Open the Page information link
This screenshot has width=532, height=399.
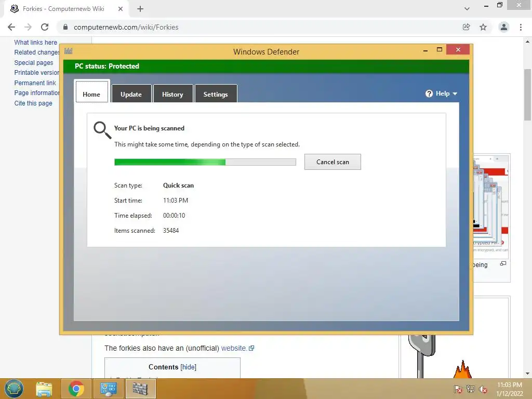point(37,93)
